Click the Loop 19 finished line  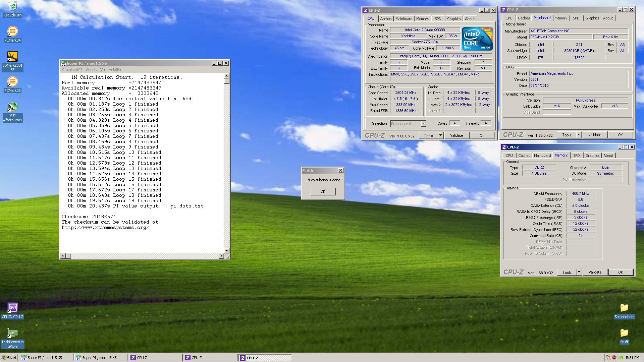point(114,200)
